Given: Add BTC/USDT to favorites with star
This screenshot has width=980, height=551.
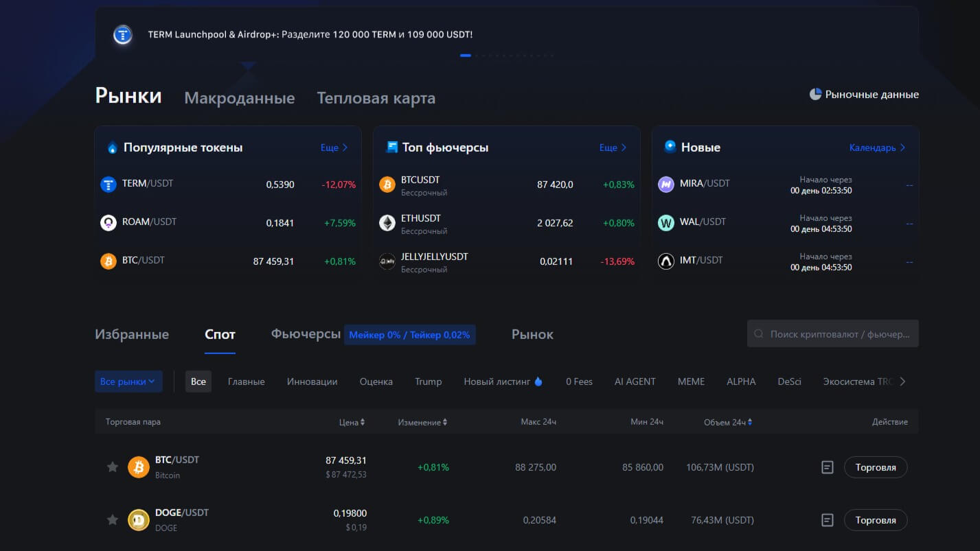Looking at the screenshot, I should (x=113, y=467).
